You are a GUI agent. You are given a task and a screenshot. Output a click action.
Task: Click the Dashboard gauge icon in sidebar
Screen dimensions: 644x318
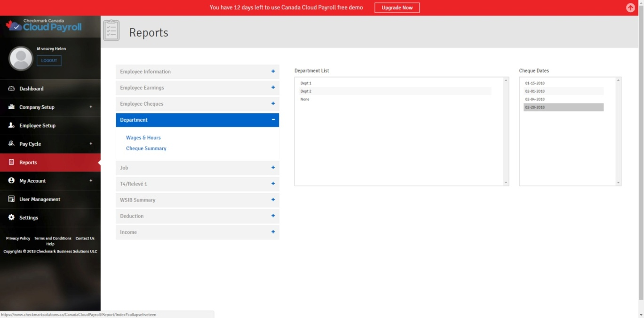click(x=12, y=89)
